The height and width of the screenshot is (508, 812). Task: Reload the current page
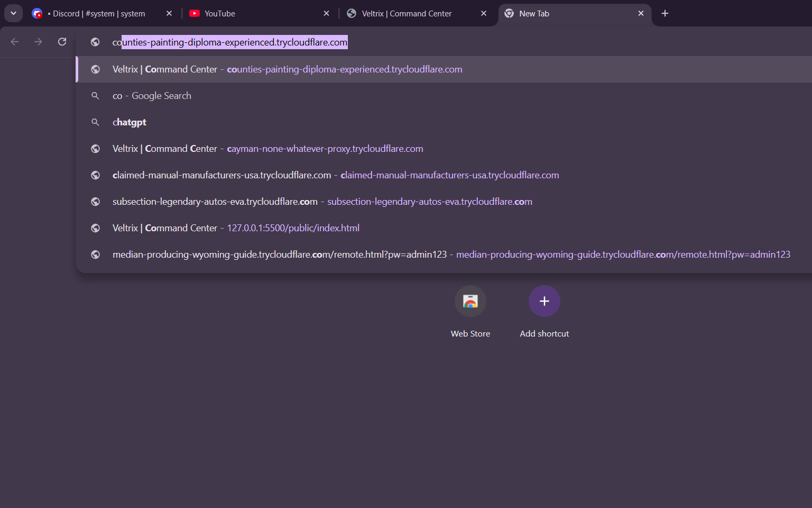click(x=62, y=41)
